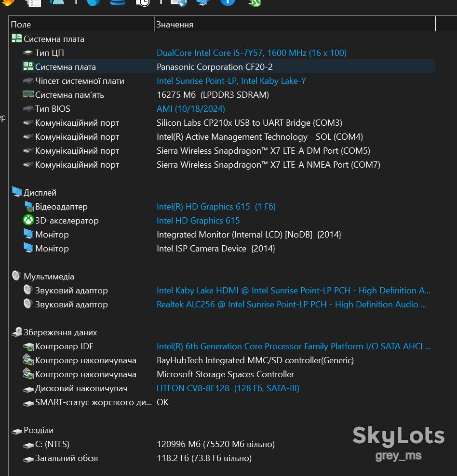Viewport: 457px width, 476px height.
Task: Click the port icon of the COM3 row
Action: [28, 123]
